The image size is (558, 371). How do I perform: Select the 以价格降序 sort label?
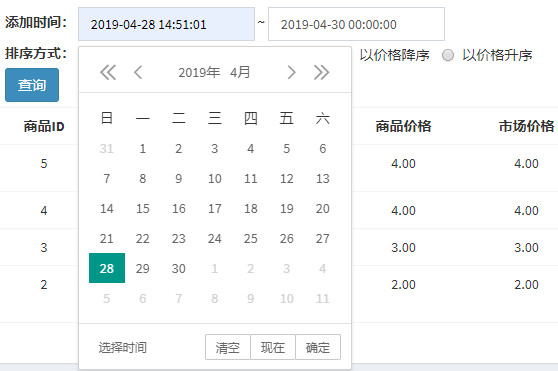click(x=394, y=55)
